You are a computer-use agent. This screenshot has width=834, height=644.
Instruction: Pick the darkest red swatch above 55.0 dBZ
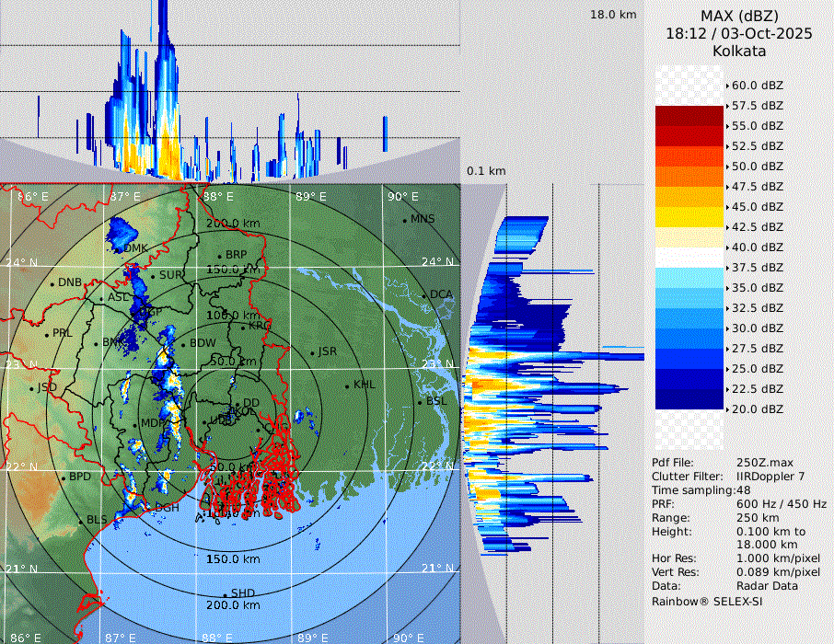[689, 115]
